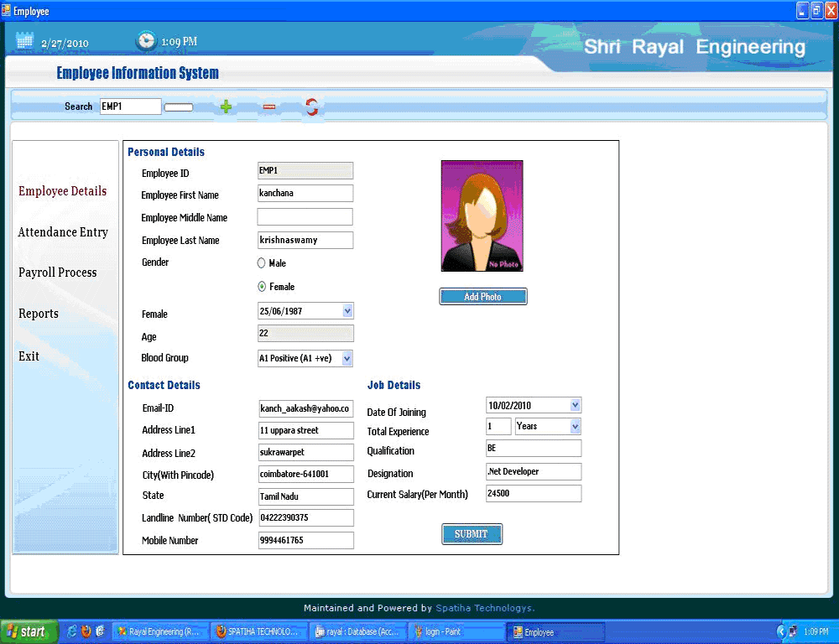Click the Shri Rayal Engineering title

pyautogui.click(x=695, y=47)
